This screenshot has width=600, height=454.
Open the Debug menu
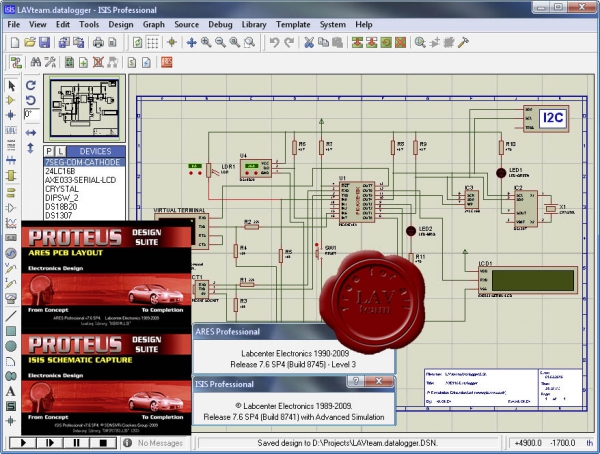(220, 24)
